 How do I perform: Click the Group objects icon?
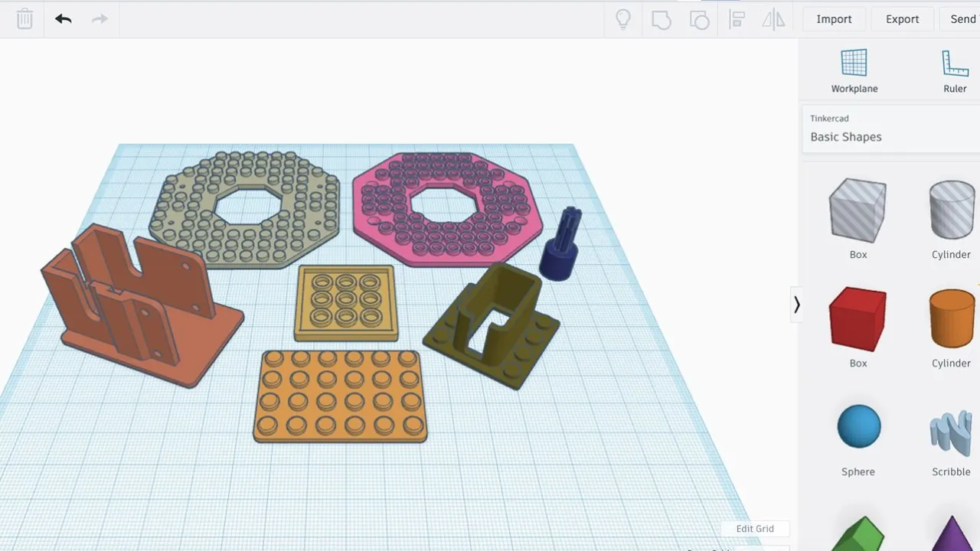coord(661,19)
